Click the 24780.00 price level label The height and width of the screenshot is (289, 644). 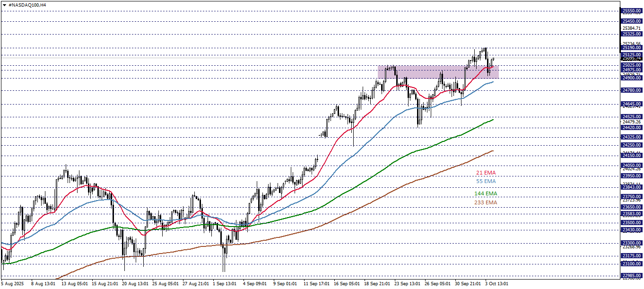point(632,90)
